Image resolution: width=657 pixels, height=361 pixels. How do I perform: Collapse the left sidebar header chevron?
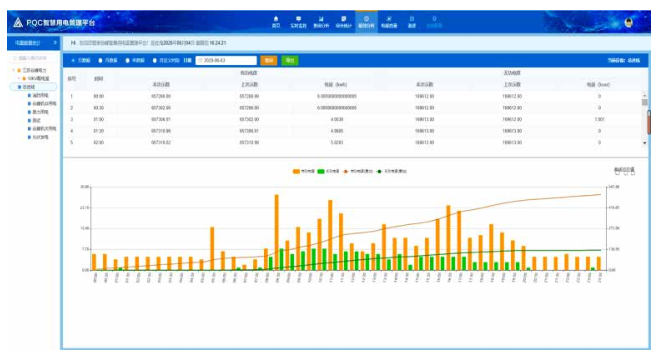55,43
